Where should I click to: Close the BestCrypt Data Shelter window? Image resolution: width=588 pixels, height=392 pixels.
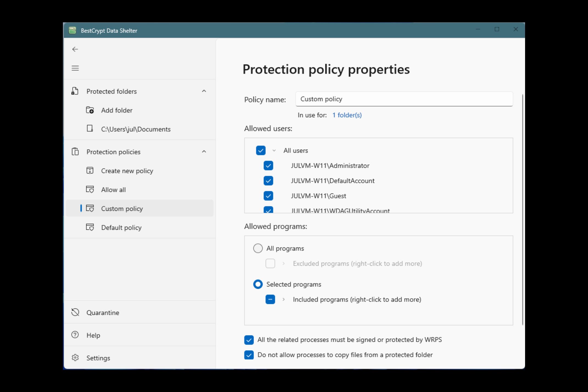516,29
